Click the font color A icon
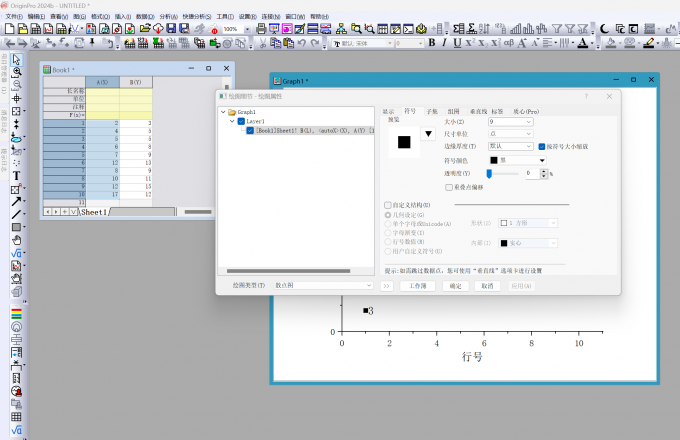Screen dimensions: 680x440 [x=583, y=42]
